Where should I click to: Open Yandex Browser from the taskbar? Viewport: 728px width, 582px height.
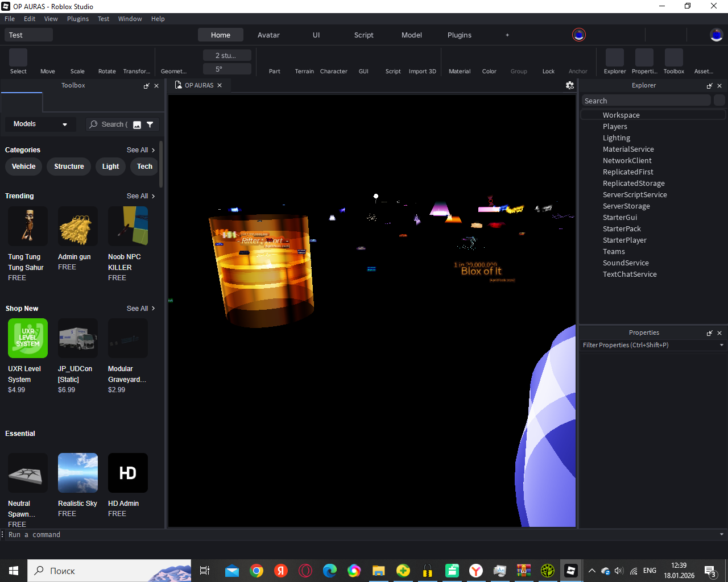475,571
